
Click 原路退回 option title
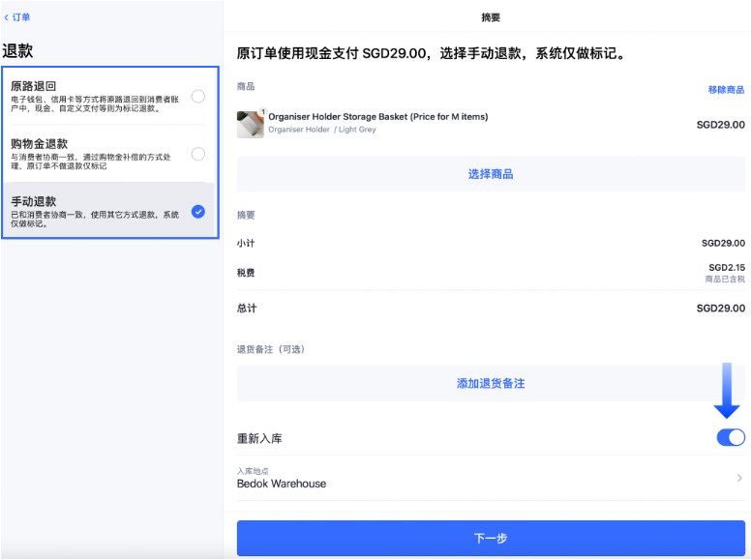(34, 86)
